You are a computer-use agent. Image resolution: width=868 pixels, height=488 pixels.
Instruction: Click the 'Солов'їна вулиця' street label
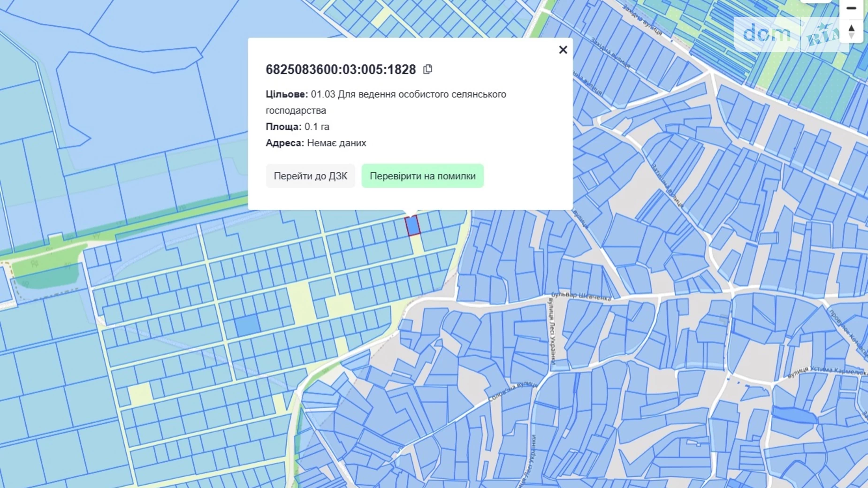point(512,391)
